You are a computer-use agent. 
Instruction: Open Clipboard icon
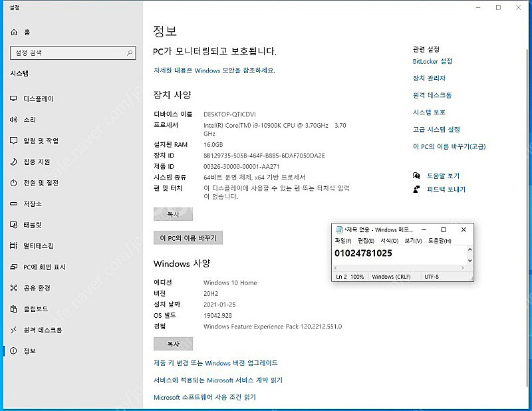(x=13, y=309)
